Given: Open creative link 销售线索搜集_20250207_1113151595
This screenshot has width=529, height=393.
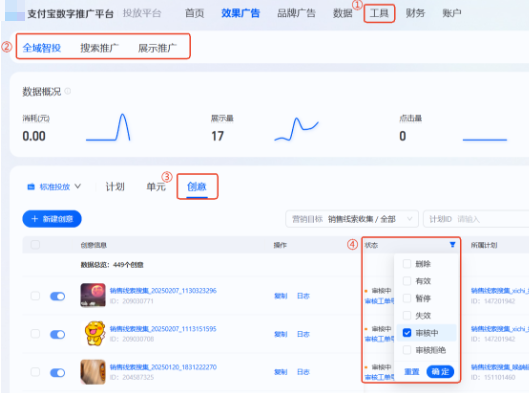Looking at the screenshot, I should pos(163,329).
